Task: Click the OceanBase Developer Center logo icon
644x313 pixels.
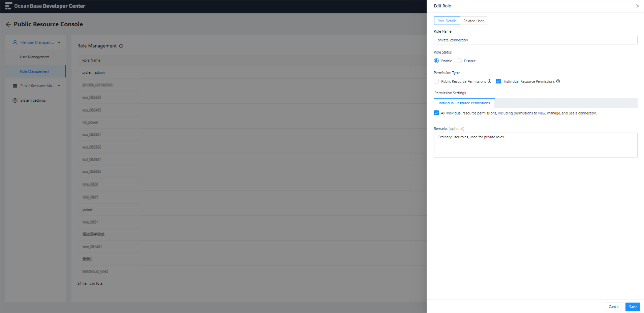Action: 8,6
